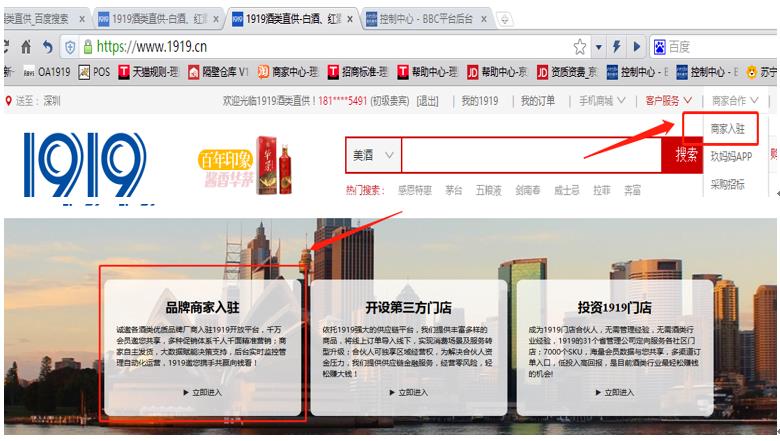Close the 百度搜索 tab
This screenshot has height=441, width=780.
click(x=82, y=19)
